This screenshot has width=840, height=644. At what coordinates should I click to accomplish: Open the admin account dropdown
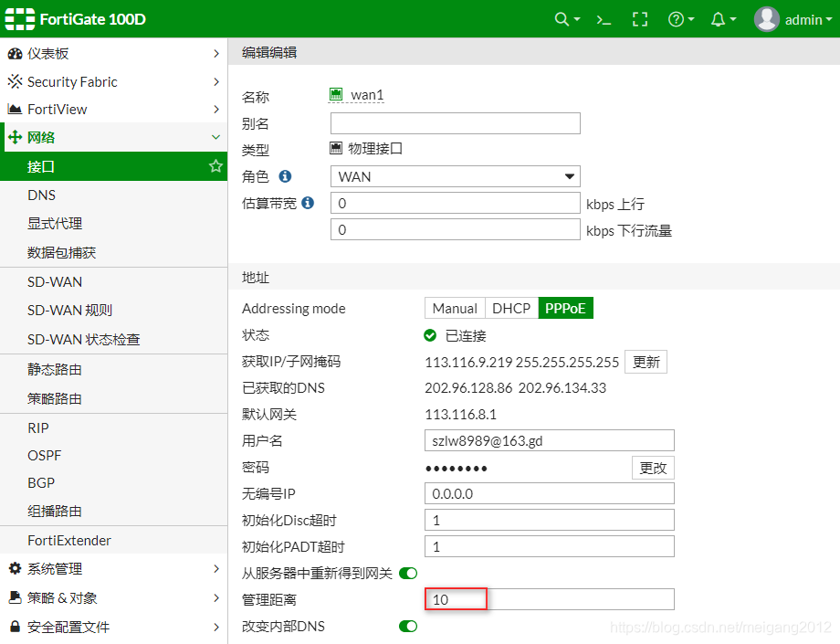(808, 20)
